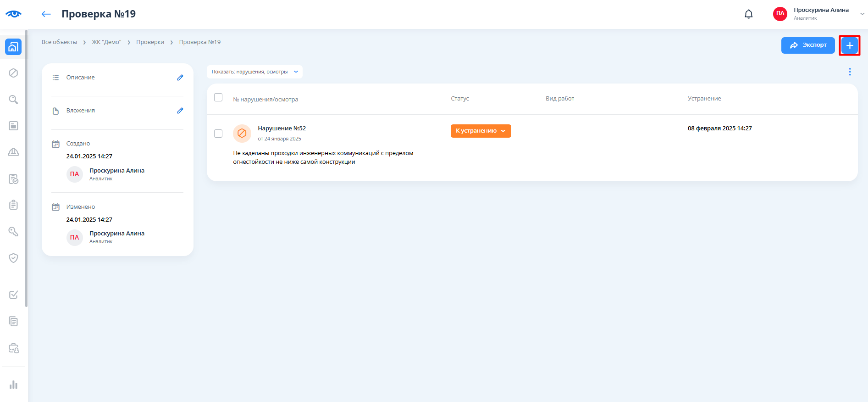Click the back arrow next to Проверка №19
The image size is (868, 402).
click(46, 14)
